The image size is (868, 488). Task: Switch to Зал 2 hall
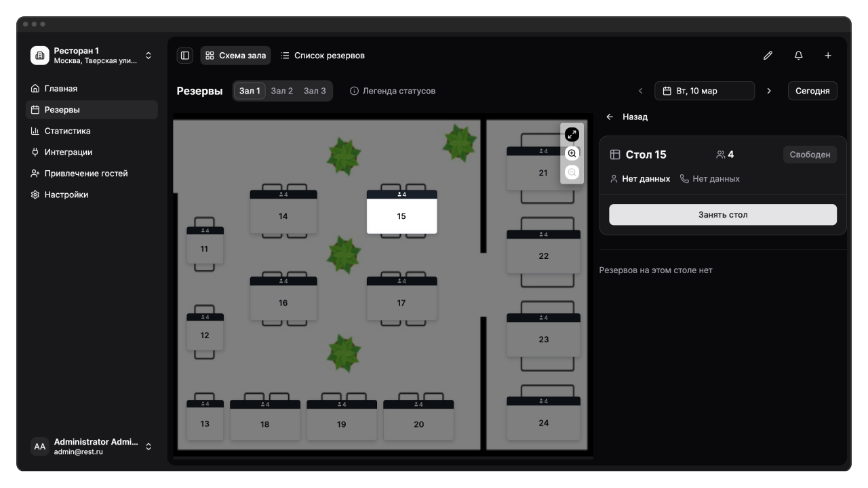tap(281, 91)
